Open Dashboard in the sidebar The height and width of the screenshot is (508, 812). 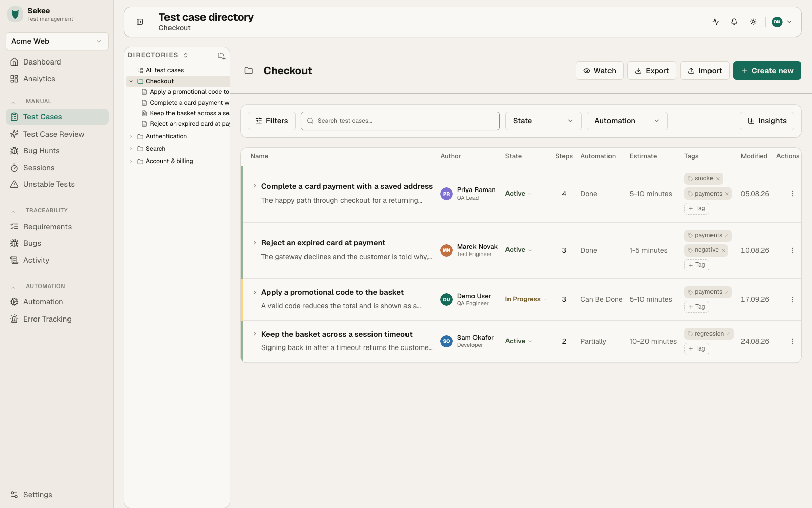[57, 62]
